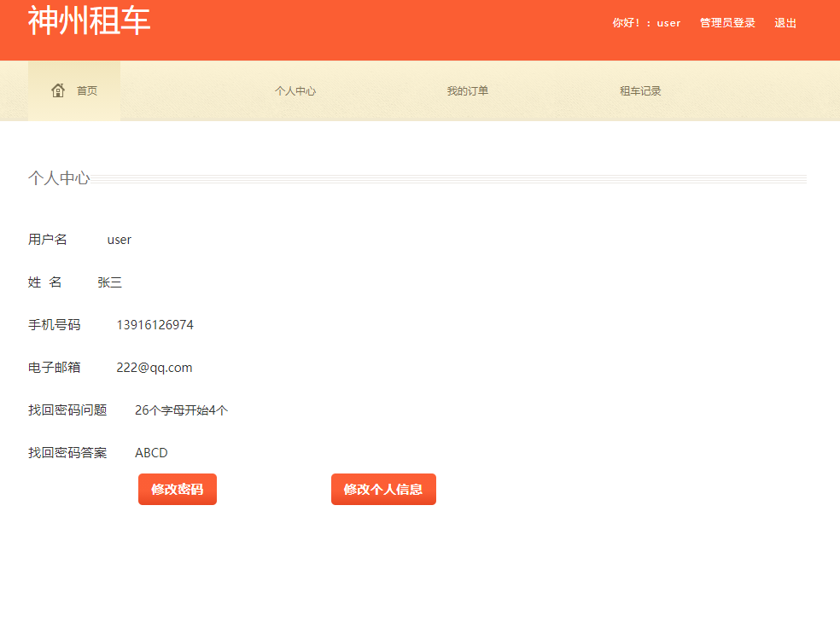840x639 pixels.
Task: Select the password answer ABCD
Action: 151,452
